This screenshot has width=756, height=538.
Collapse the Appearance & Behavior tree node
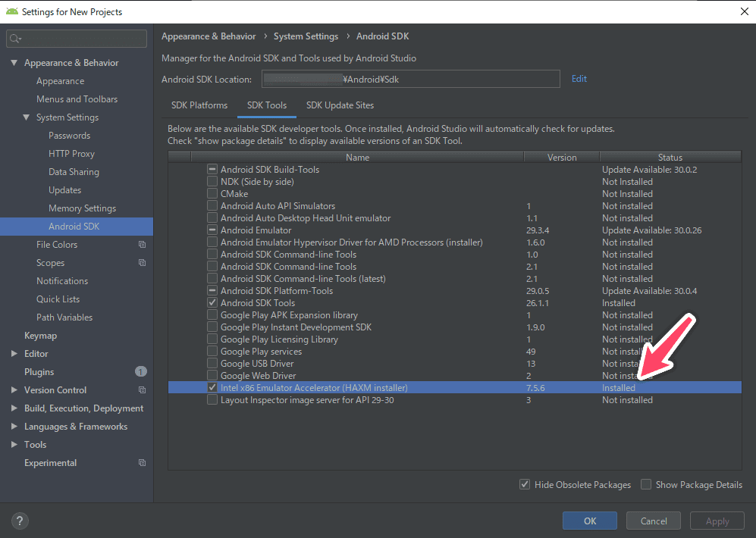point(14,63)
